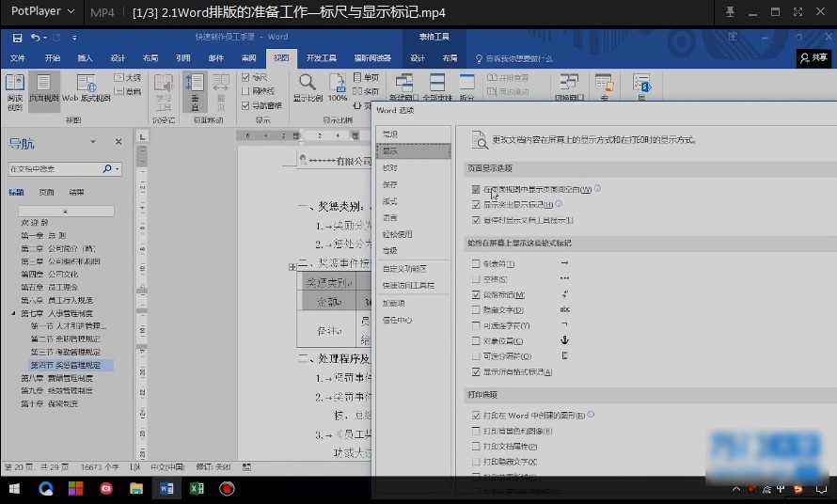Arrange All (全部重排) windows
This screenshot has height=504, width=837.
pyautogui.click(x=437, y=87)
